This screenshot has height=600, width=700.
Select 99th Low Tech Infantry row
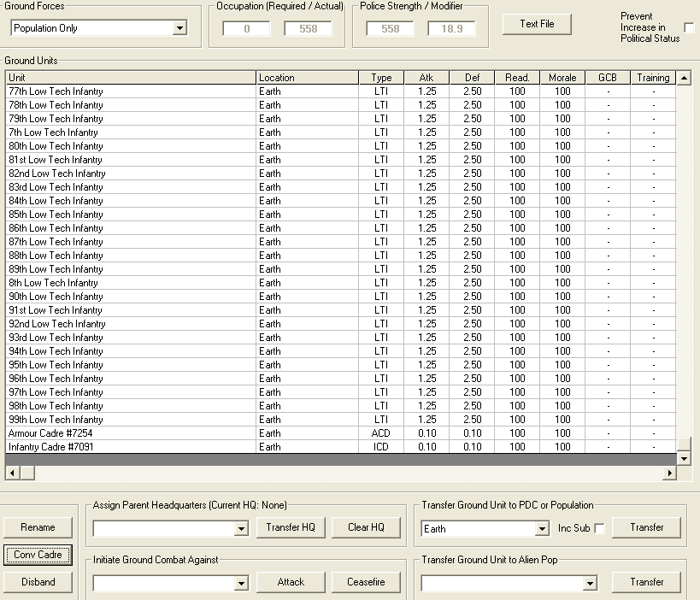pos(341,420)
